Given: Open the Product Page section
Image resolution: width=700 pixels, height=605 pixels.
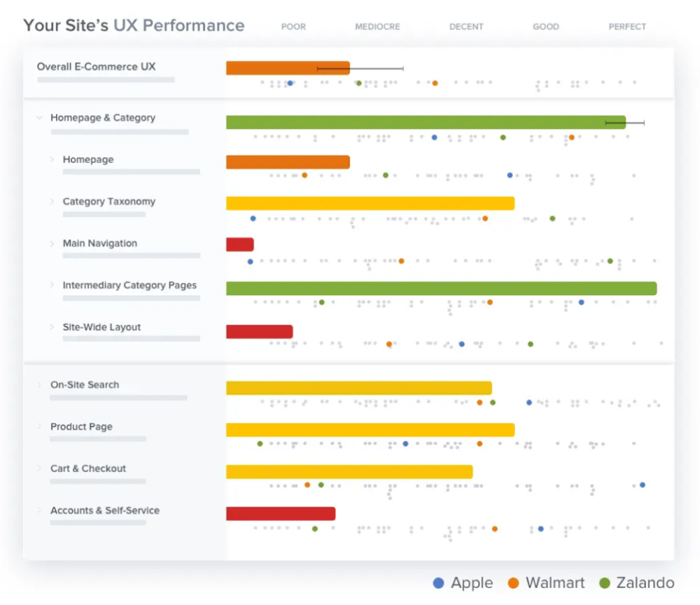Looking at the screenshot, I should 81,426.
